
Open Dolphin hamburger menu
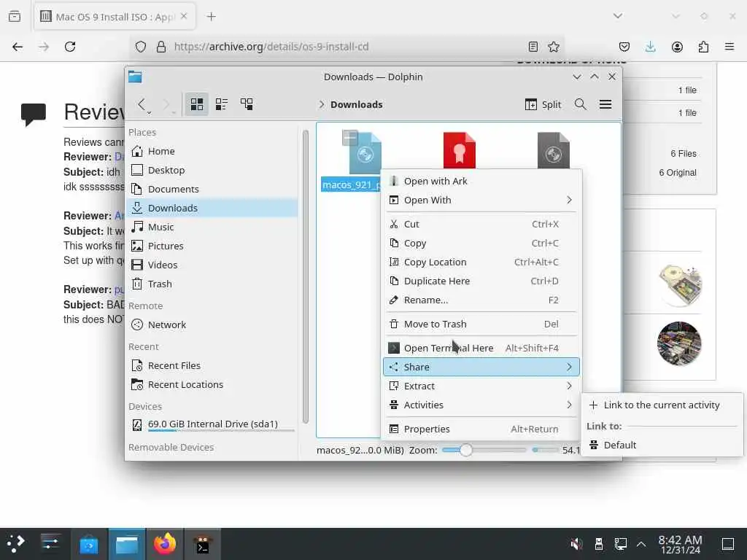(605, 104)
